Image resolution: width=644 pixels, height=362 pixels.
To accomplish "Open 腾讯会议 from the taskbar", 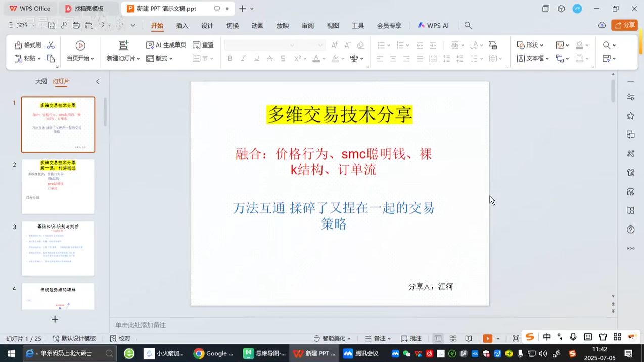I will pyautogui.click(x=361, y=353).
